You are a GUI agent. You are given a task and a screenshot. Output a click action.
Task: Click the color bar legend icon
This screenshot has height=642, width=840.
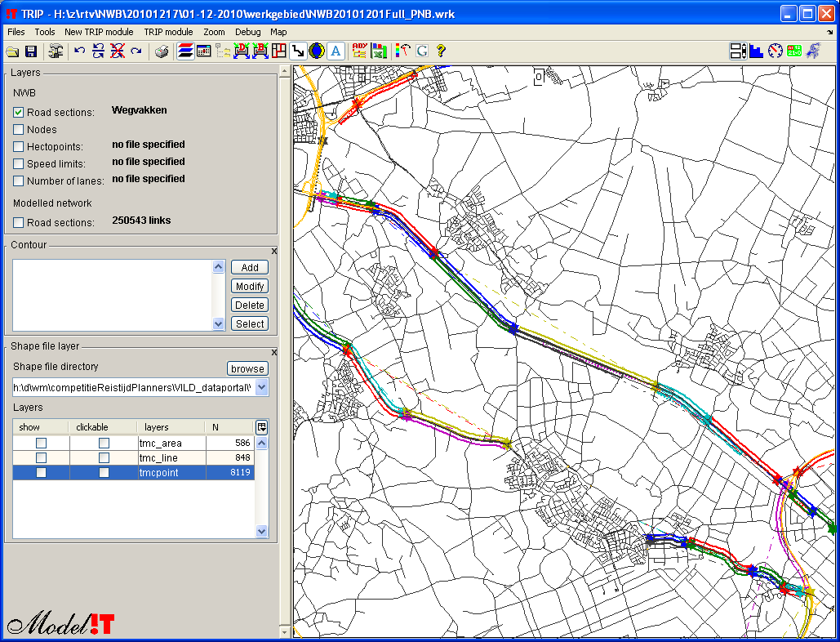[x=403, y=51]
